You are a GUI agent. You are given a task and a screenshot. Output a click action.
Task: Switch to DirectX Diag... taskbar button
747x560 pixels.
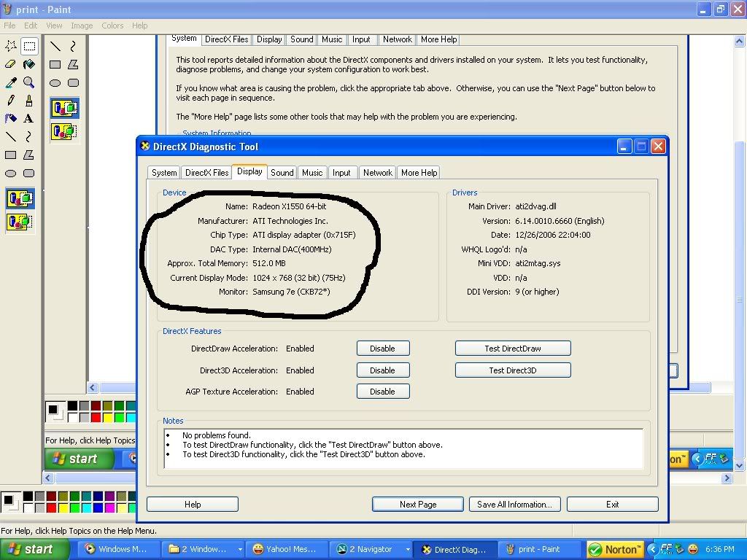click(455, 550)
